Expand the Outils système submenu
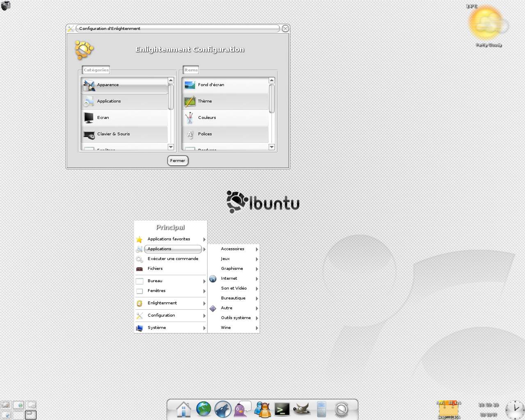The height and width of the screenshot is (420, 525). pyautogui.click(x=234, y=318)
